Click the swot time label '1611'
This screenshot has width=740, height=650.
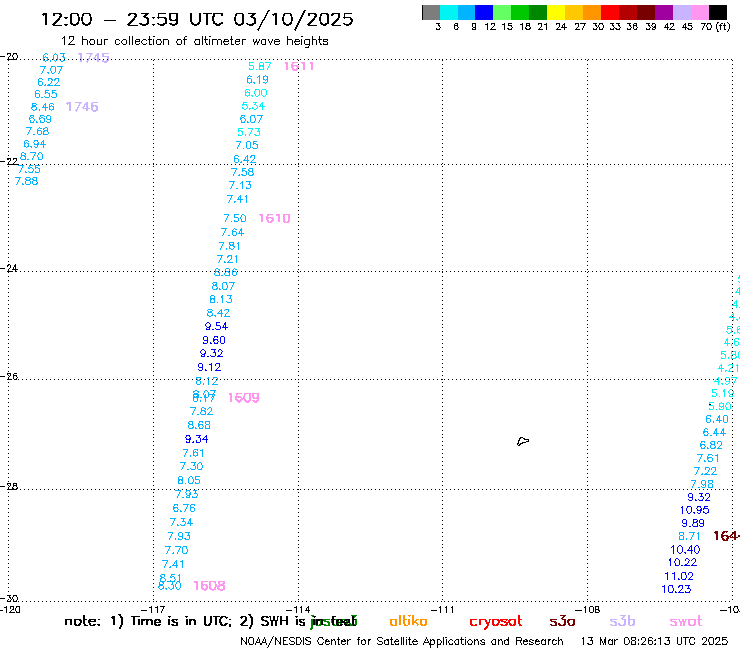click(299, 66)
